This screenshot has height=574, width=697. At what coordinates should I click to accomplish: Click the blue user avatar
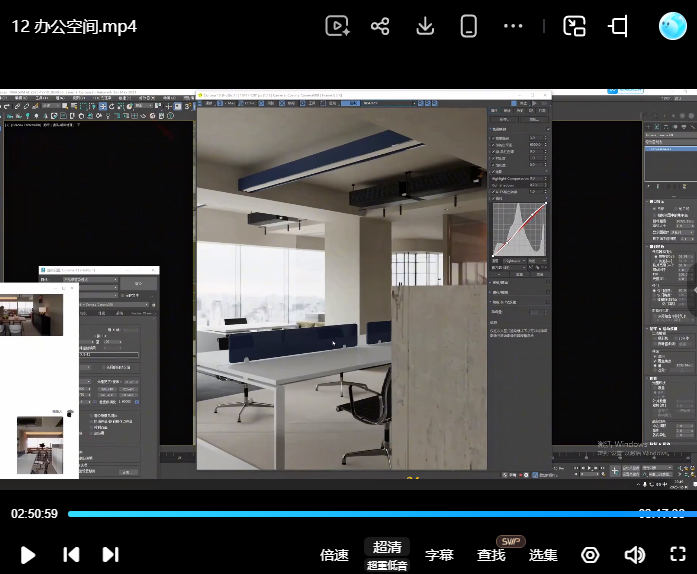673,26
